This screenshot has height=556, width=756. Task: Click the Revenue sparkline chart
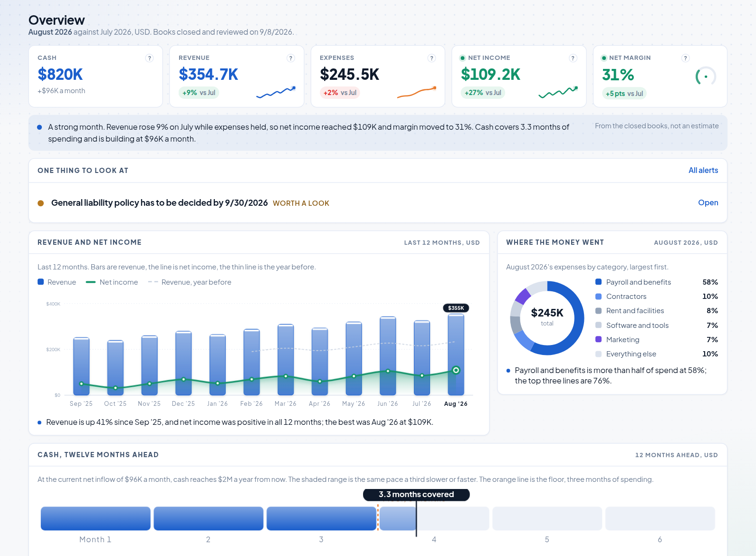point(276,92)
